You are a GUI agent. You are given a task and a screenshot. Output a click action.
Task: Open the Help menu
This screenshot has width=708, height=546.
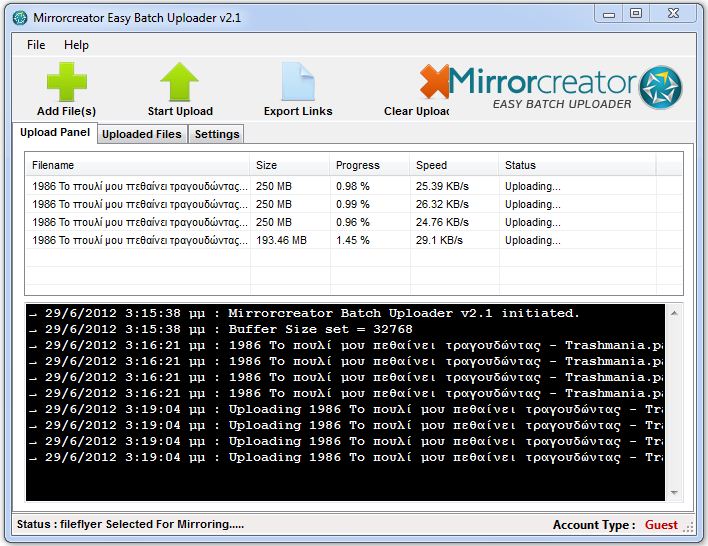point(76,45)
